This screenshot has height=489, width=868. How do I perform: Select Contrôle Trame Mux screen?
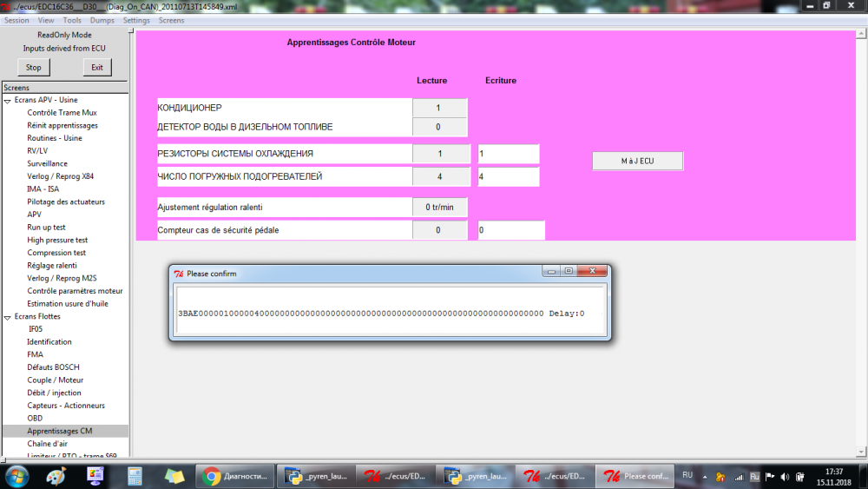(x=62, y=112)
